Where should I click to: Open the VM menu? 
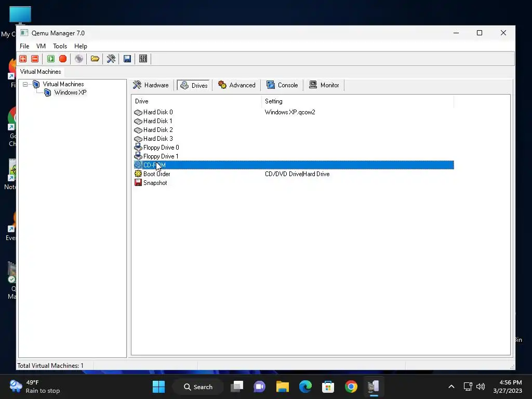41,46
